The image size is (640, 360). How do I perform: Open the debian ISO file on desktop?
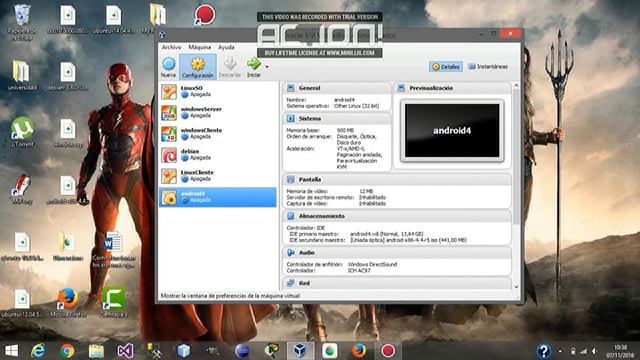(68, 76)
